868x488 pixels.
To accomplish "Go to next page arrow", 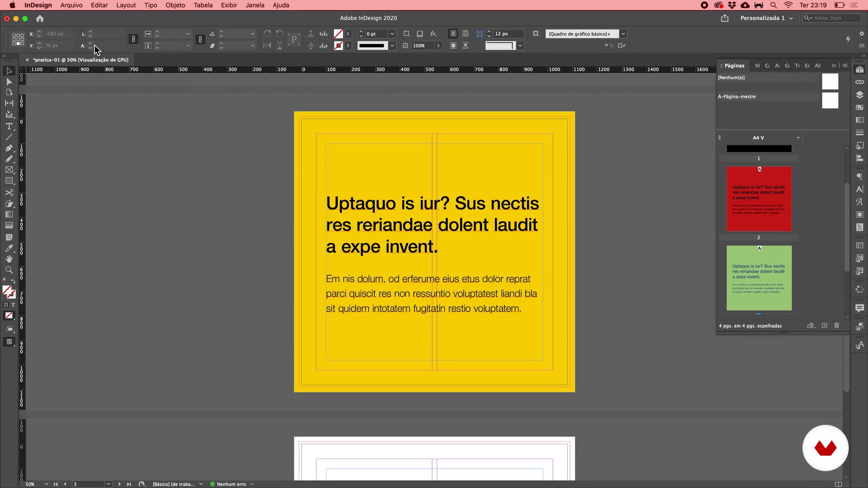I will (x=119, y=484).
